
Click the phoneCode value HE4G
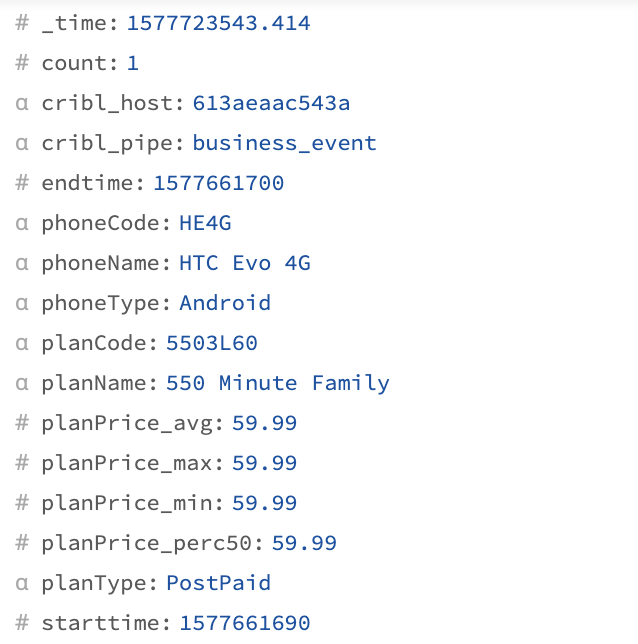point(205,223)
